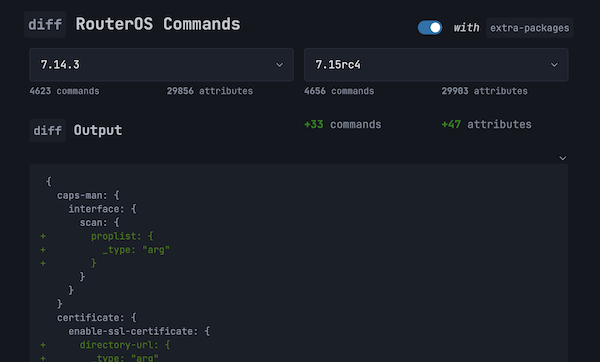Viewport: 600px width, 362px height.
Task: Click the diff badge beside Output
Action: coord(47,130)
